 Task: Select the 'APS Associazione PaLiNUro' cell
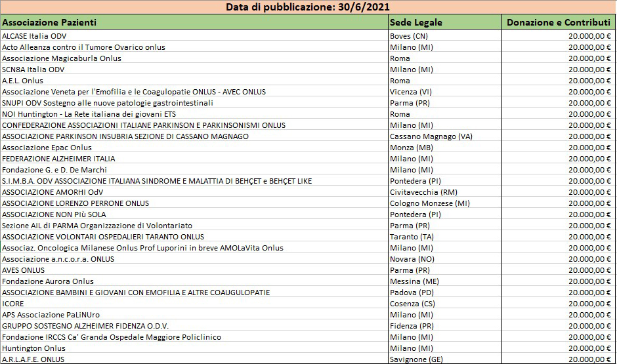pos(194,314)
